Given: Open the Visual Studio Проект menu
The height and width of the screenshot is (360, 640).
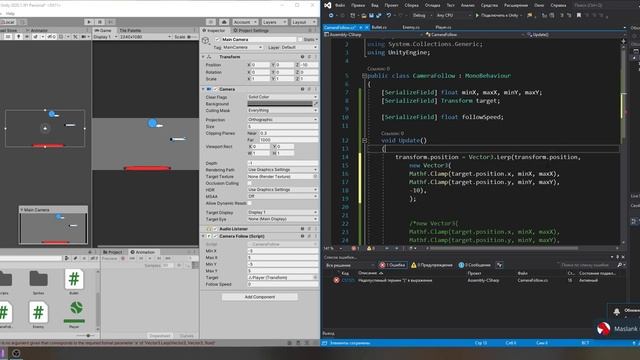Looking at the screenshot, I should [391, 5].
